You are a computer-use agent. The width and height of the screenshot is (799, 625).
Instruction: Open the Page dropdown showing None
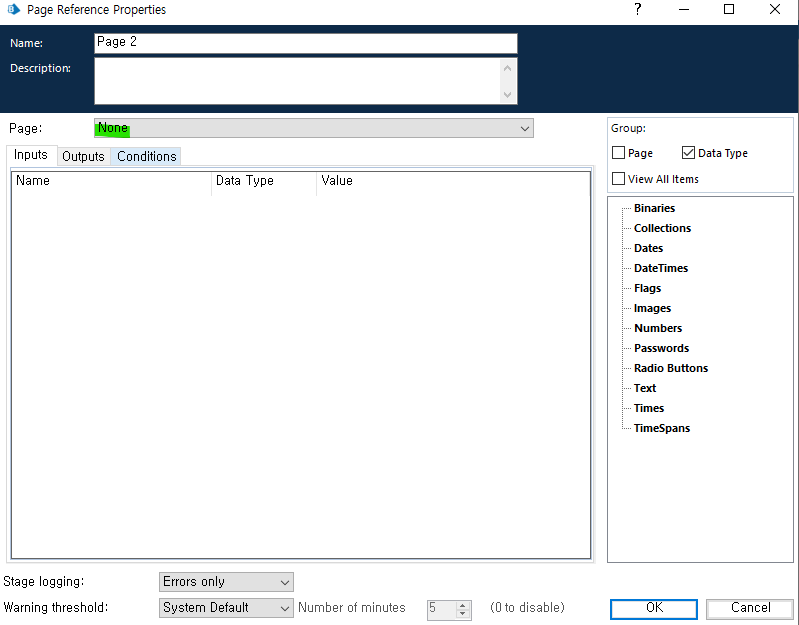314,128
